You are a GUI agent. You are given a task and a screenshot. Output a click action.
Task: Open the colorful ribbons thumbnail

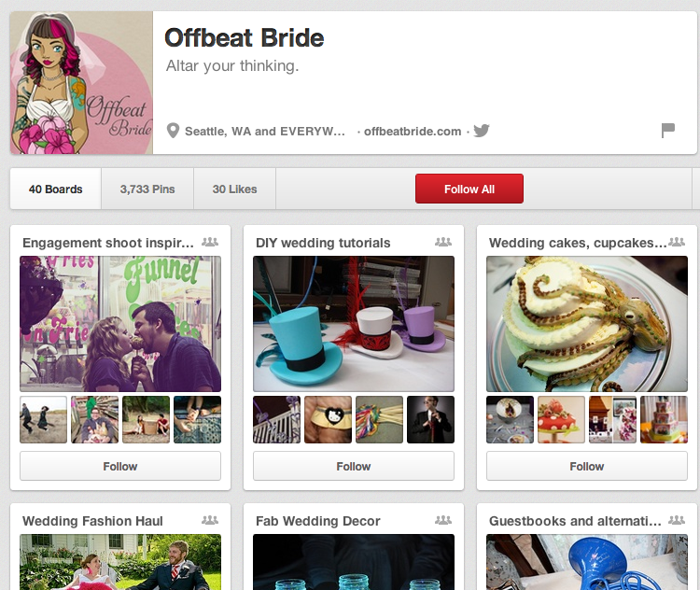click(x=380, y=419)
